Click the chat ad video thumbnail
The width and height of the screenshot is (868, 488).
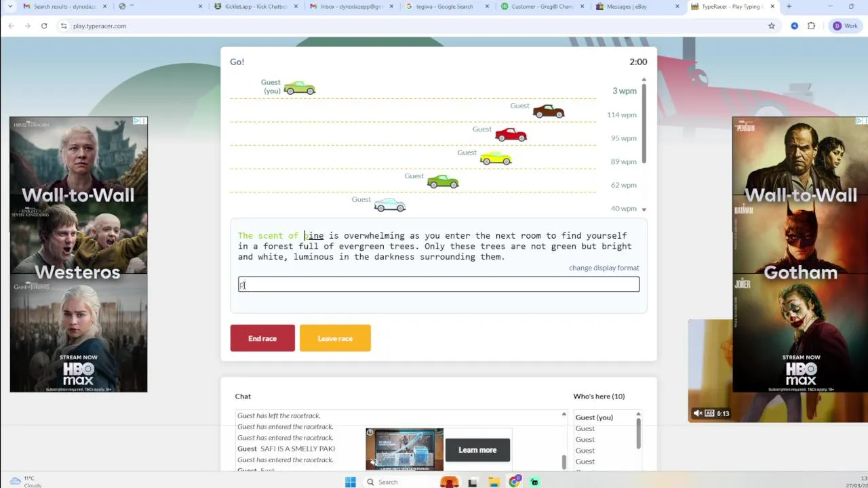404,449
